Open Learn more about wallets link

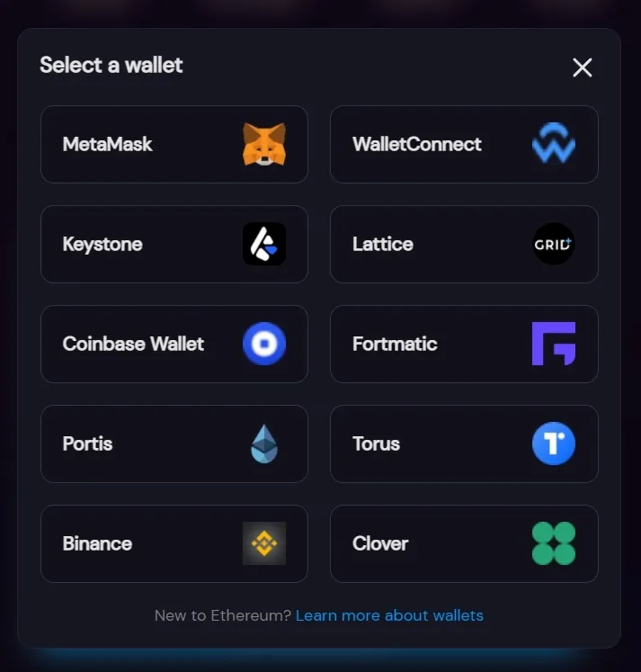389,615
